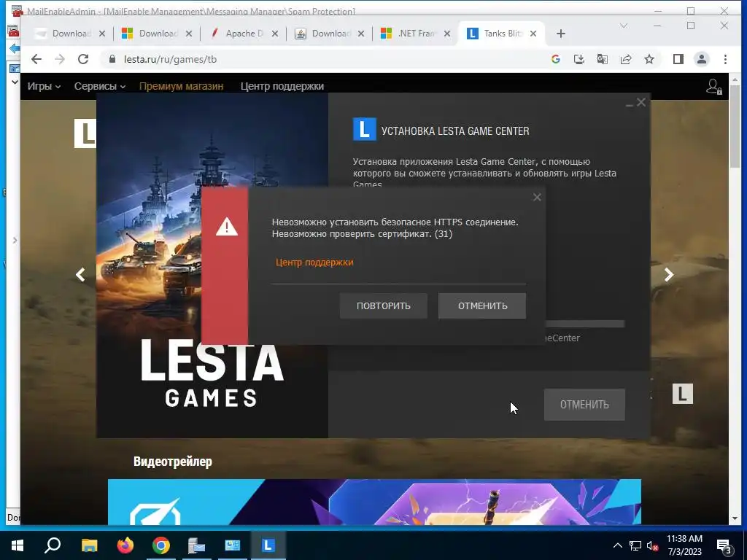Click the video trailer thumbnail
Screen dimensions: 747x560
374,502
